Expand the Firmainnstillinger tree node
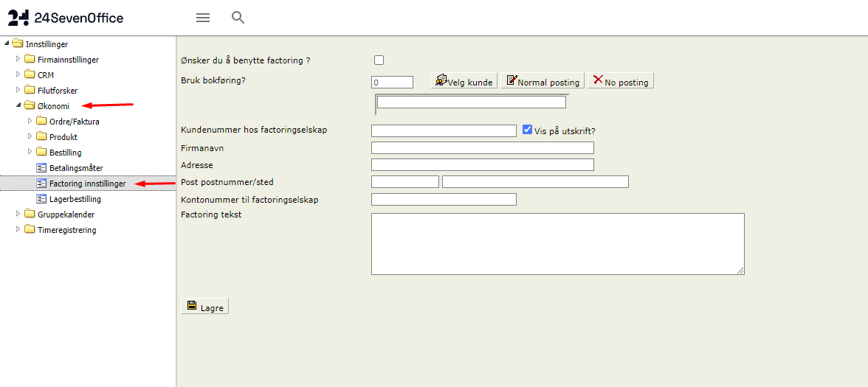Viewport: 868px width, 387px height. [x=18, y=59]
